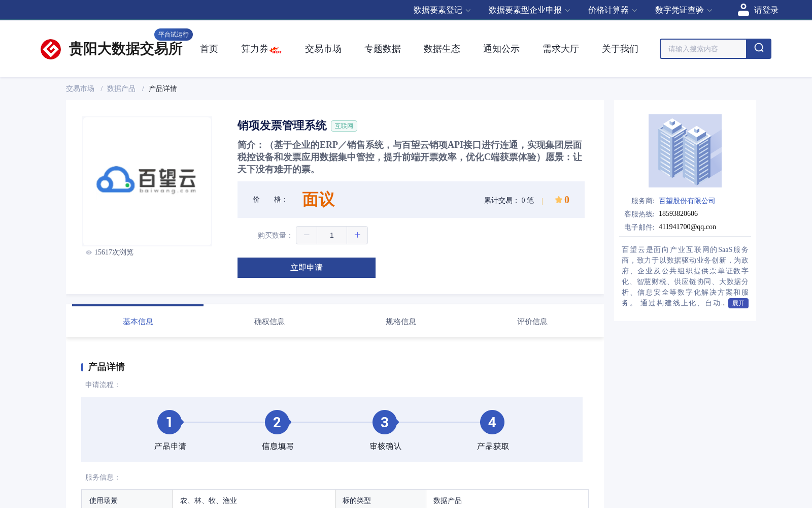Image resolution: width=812 pixels, height=508 pixels.
Task: Click the hotline number 18593820606
Action: tap(678, 214)
